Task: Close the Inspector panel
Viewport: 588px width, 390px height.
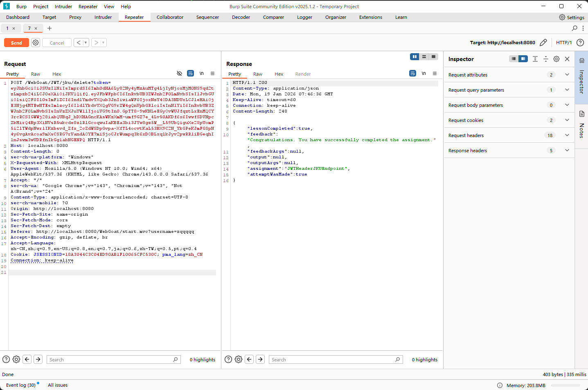Action: (x=567, y=59)
